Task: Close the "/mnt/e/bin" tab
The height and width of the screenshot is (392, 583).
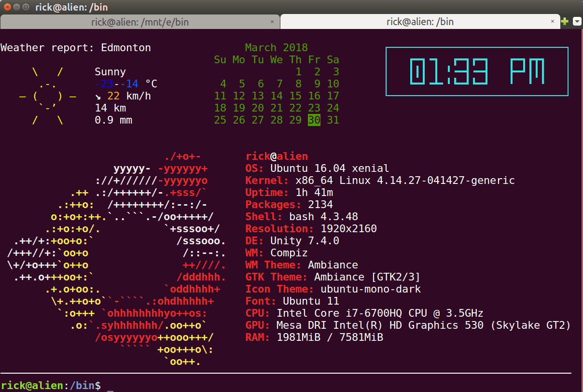Action: (x=272, y=22)
